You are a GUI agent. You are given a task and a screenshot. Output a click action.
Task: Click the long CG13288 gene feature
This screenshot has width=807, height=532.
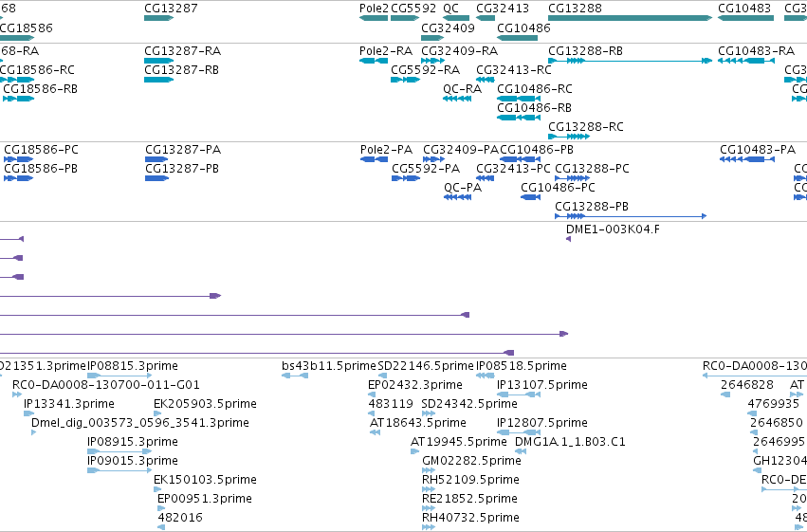click(x=630, y=18)
